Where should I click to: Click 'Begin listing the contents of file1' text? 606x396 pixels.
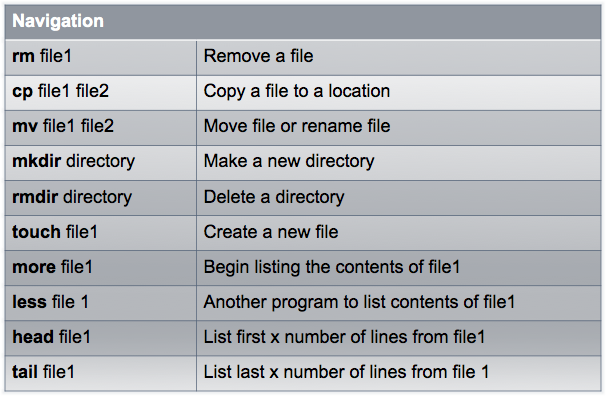click(332, 267)
